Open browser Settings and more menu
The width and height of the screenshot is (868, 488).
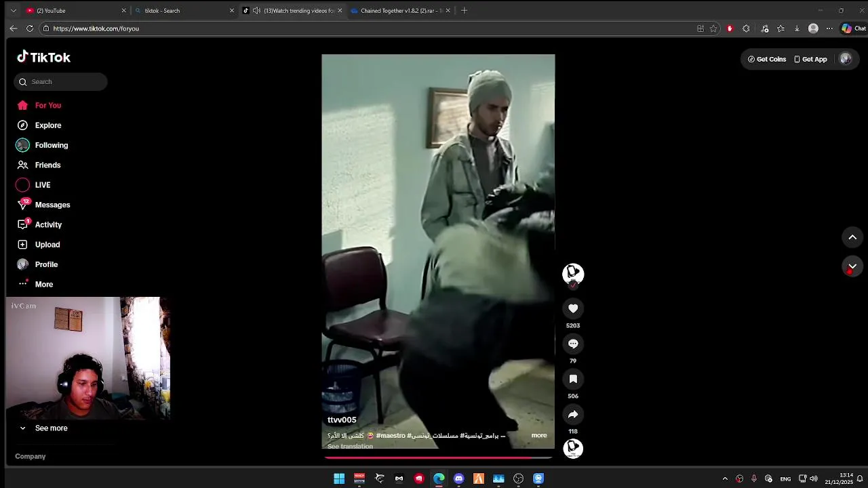(x=829, y=28)
